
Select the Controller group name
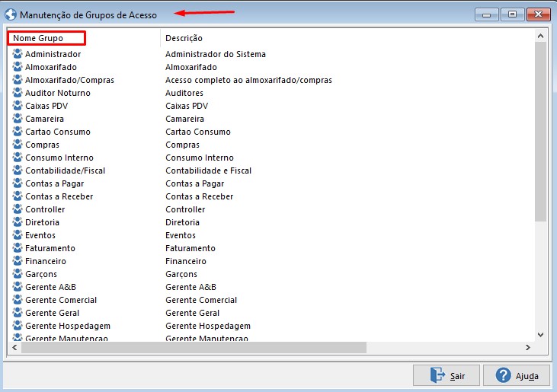coord(45,209)
